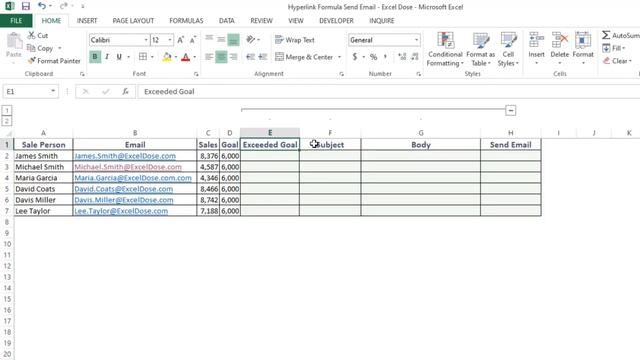Delete cells using the Delete button

tap(559, 48)
